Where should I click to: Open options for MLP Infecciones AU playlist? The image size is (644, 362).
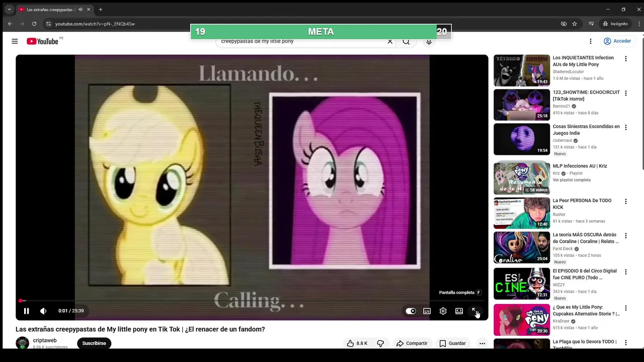[x=626, y=167]
